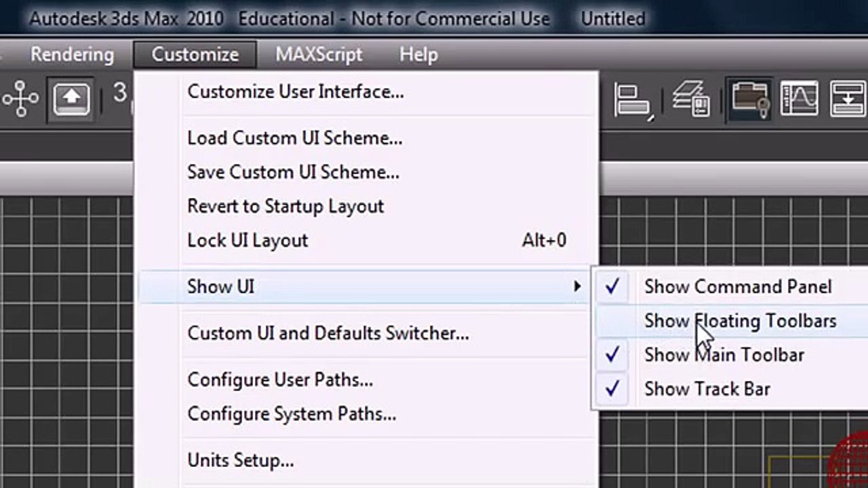Toggle Lock UI Layout option
The width and height of the screenshot is (868, 488).
coord(368,240)
